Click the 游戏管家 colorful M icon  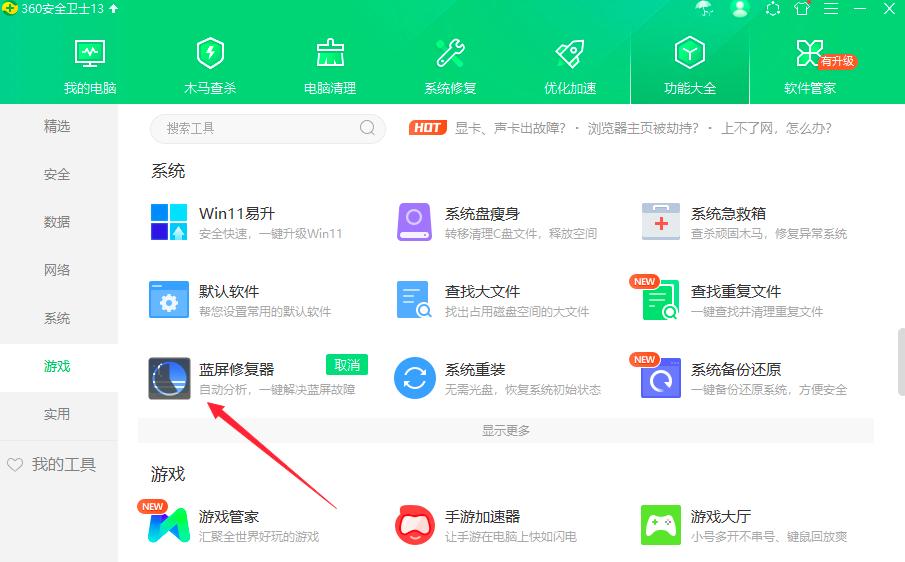[169, 525]
